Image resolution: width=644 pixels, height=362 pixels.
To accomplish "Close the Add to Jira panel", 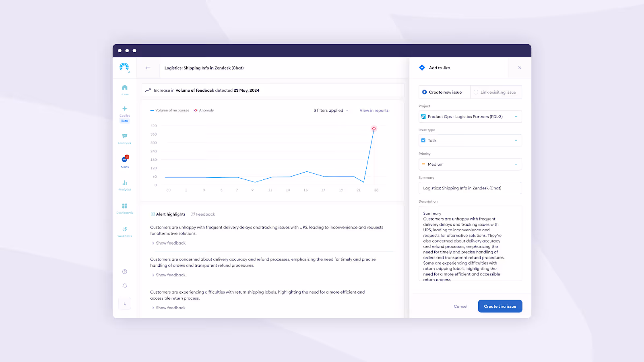I will point(520,68).
